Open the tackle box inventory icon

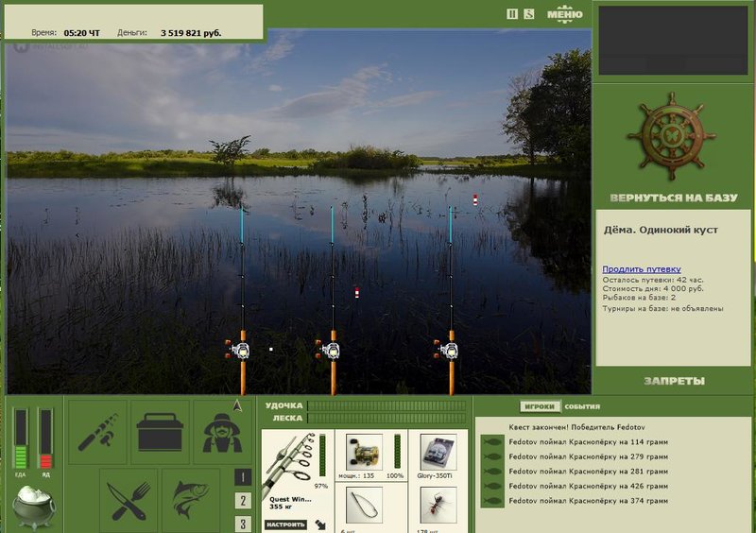click(160, 432)
